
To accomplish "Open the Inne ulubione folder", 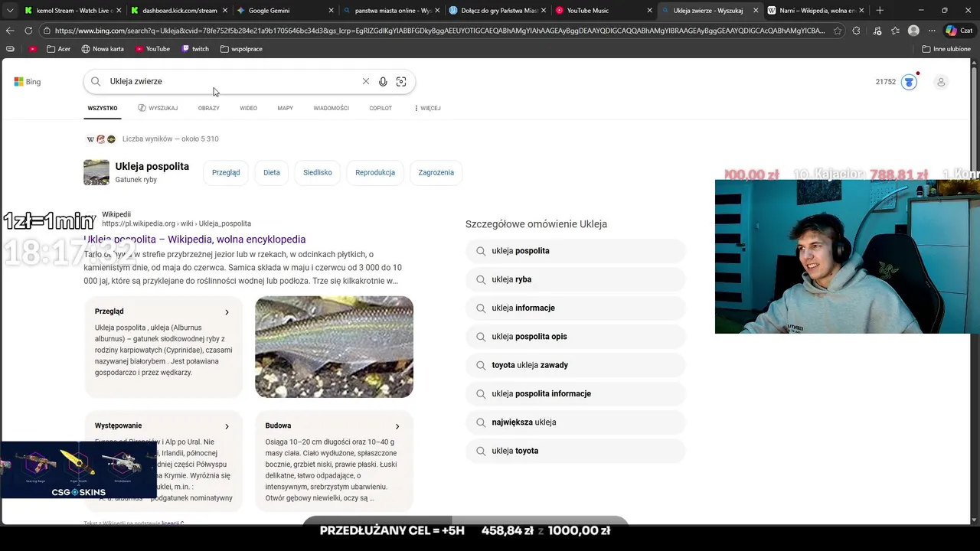I will (x=946, y=49).
